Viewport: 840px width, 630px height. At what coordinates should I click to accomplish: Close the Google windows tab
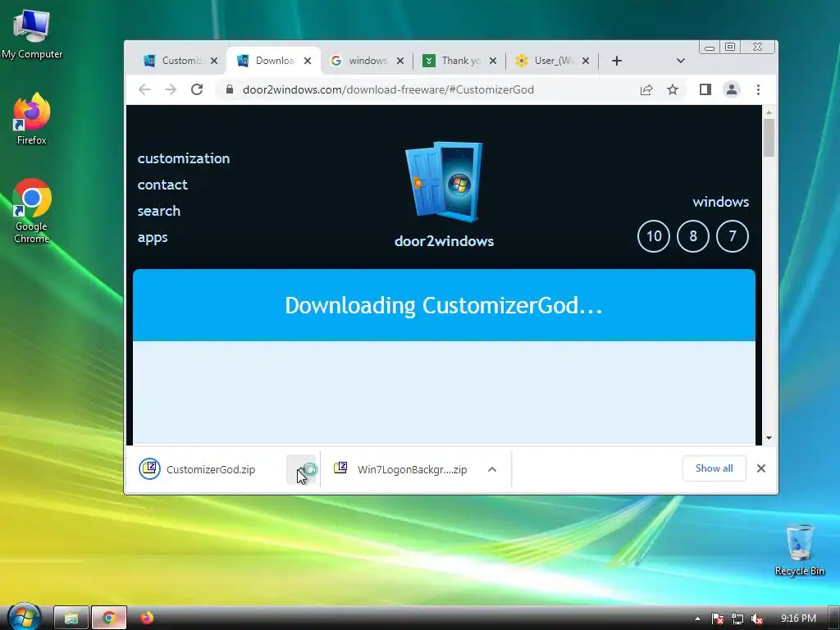(x=400, y=61)
